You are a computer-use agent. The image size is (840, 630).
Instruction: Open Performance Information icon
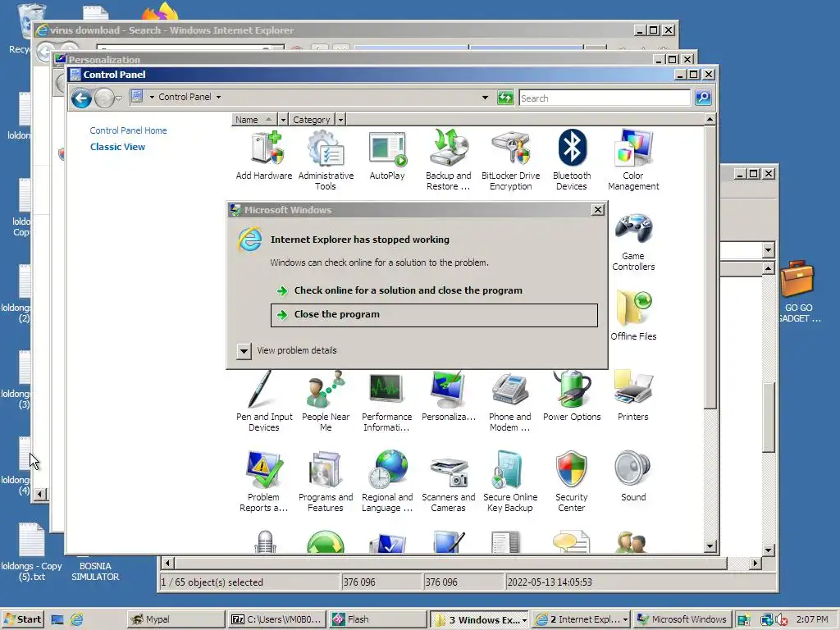(x=387, y=400)
